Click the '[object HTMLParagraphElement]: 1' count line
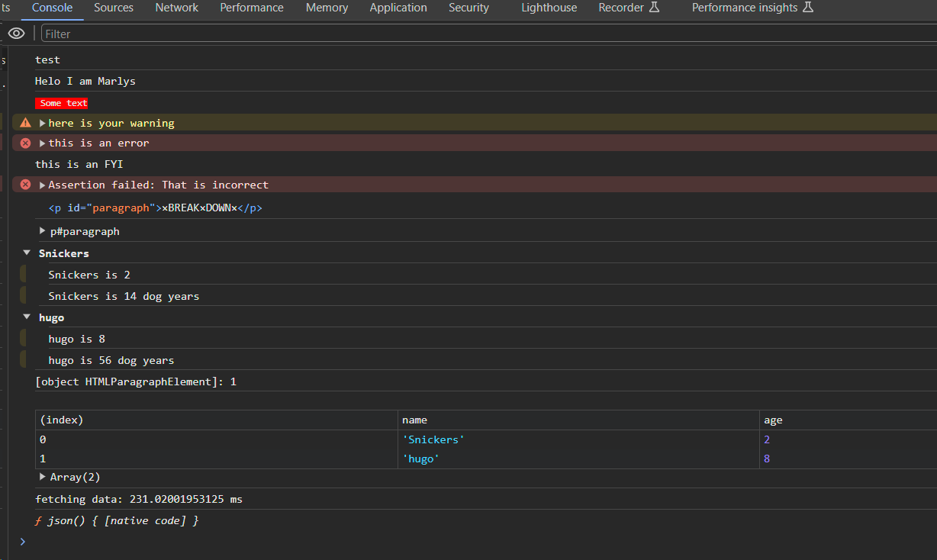The image size is (937, 560). pos(136,381)
